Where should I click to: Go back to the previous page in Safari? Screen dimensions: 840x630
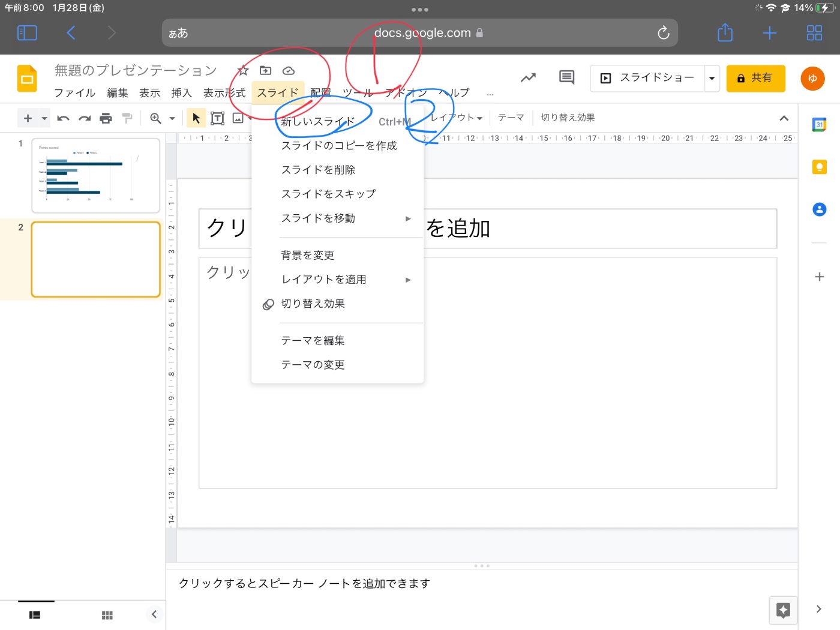(x=71, y=33)
